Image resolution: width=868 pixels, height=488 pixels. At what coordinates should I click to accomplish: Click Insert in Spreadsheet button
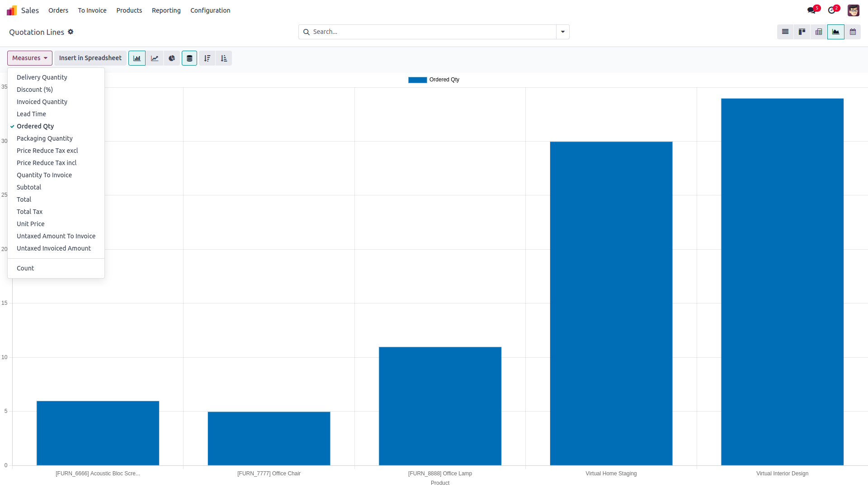click(90, 58)
